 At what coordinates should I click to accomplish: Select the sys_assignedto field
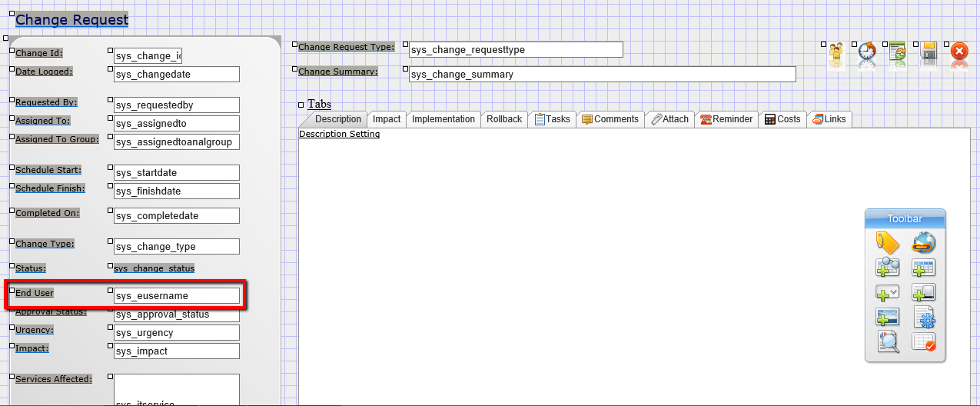pos(177,124)
